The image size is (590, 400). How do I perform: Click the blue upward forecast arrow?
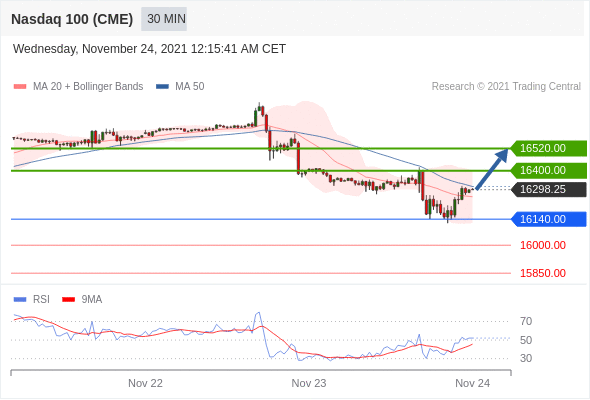click(x=491, y=169)
